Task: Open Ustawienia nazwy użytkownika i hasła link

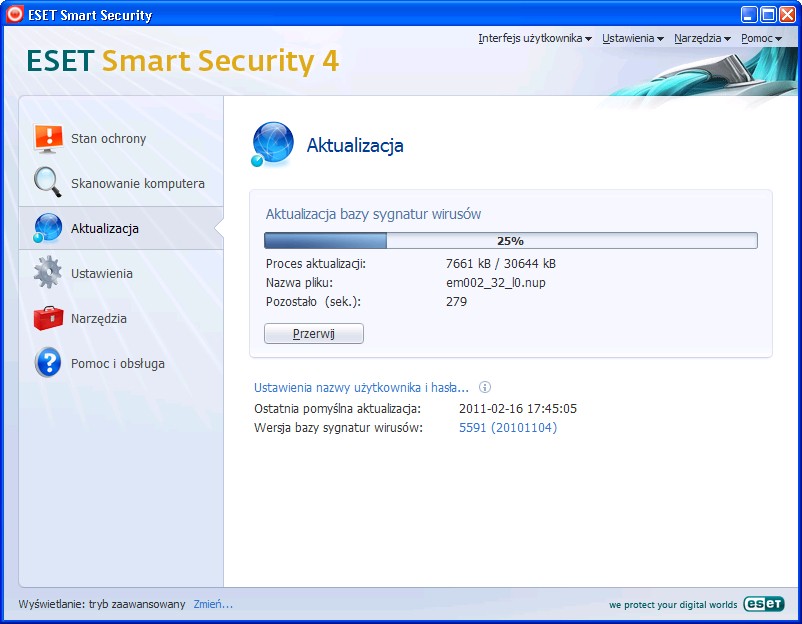Action: tap(361, 388)
